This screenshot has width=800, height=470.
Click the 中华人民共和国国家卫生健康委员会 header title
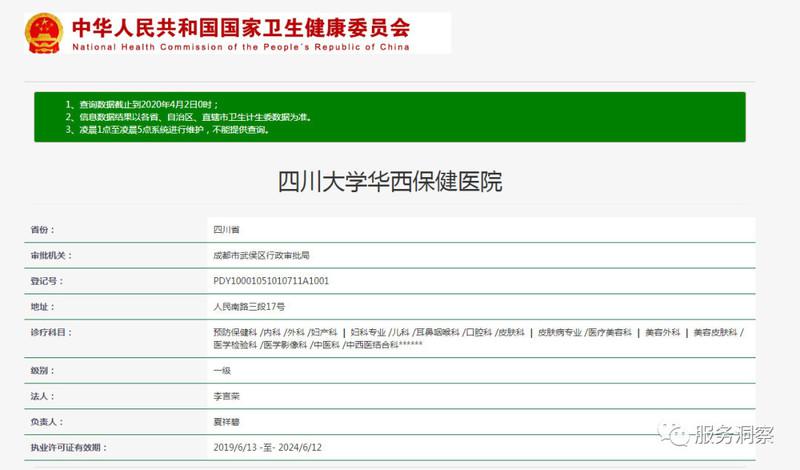(240, 25)
